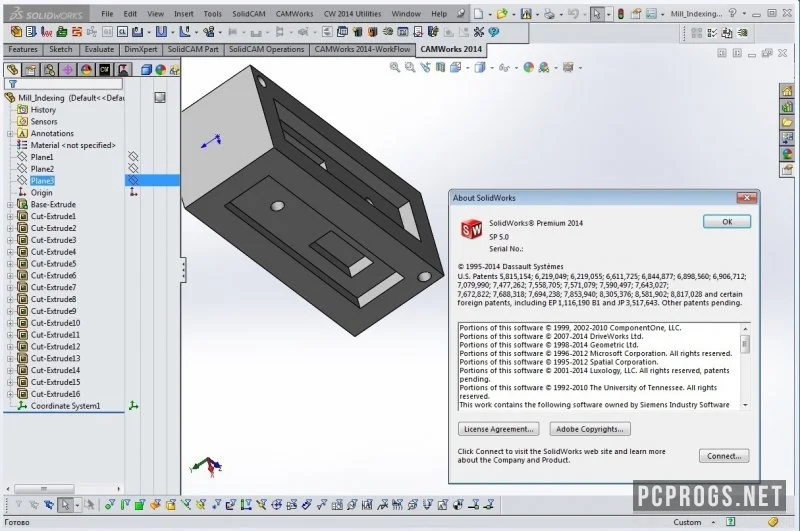Click the SolidWorks logo
Viewport: 800px width, 531px height.
pos(46,14)
